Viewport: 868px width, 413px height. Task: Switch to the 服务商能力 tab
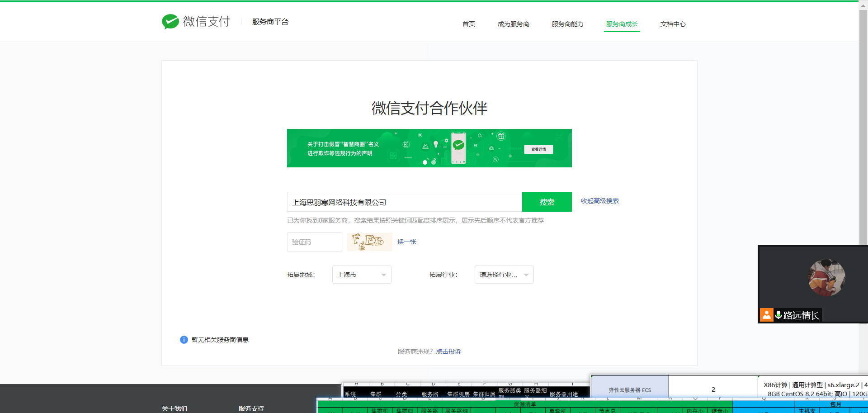point(568,24)
